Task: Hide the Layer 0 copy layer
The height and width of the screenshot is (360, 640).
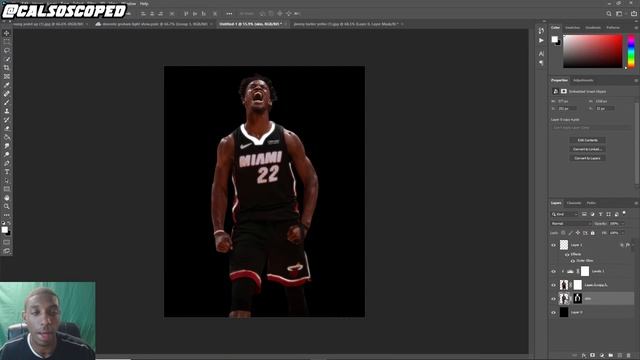Action: [553, 285]
